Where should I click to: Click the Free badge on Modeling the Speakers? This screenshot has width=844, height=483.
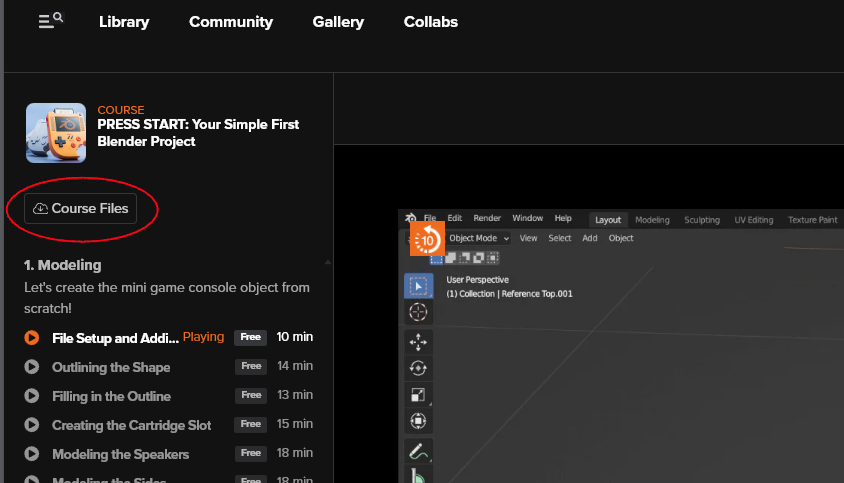click(251, 453)
